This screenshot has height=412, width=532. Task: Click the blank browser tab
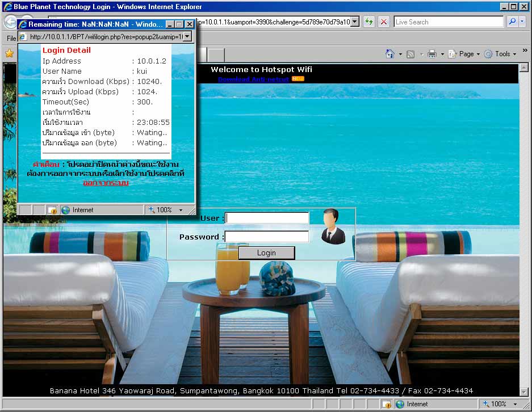216,54
